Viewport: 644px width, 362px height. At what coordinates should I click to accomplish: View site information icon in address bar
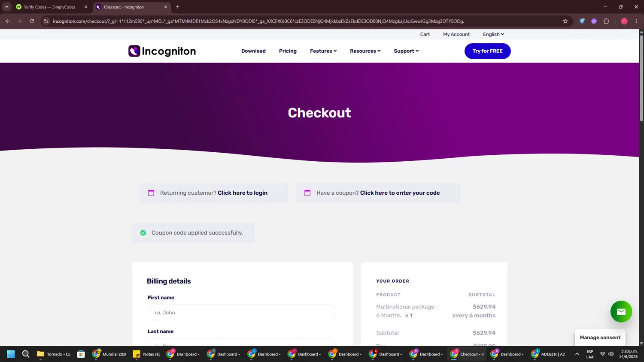[x=46, y=21]
